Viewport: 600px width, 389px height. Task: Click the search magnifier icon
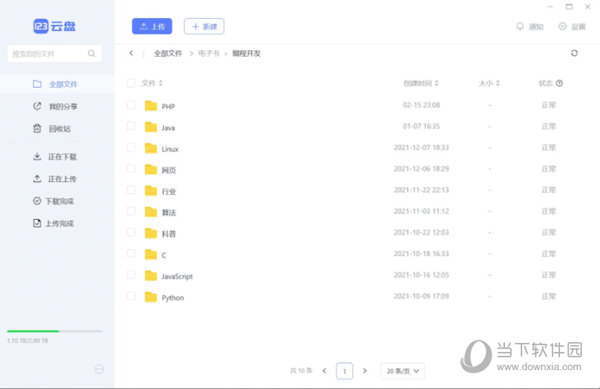[91, 54]
